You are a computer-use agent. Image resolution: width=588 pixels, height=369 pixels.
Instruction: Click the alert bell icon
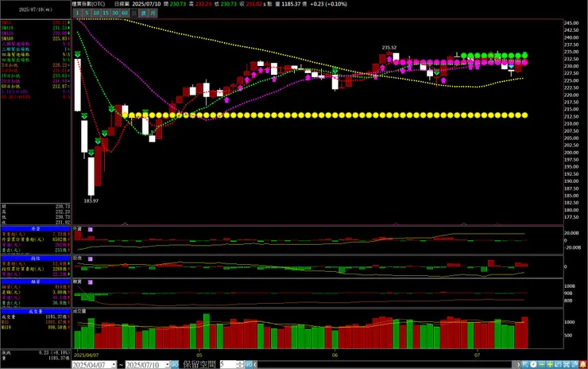coord(582,364)
